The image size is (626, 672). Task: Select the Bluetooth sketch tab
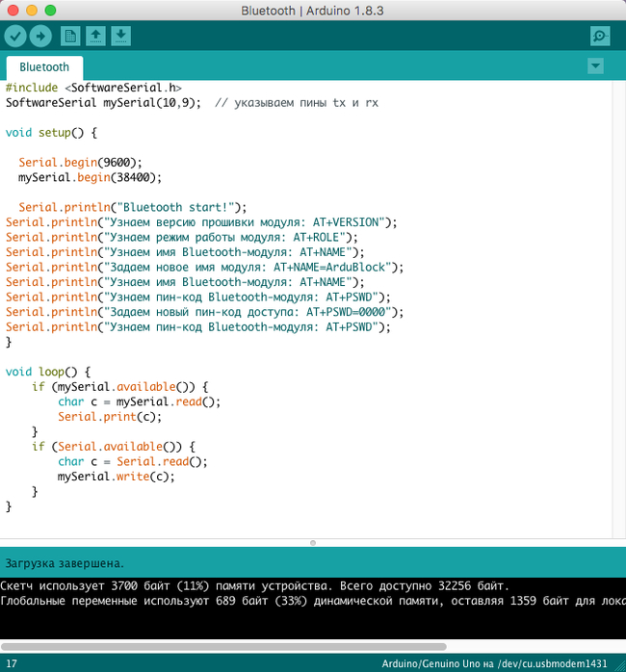click(44, 67)
